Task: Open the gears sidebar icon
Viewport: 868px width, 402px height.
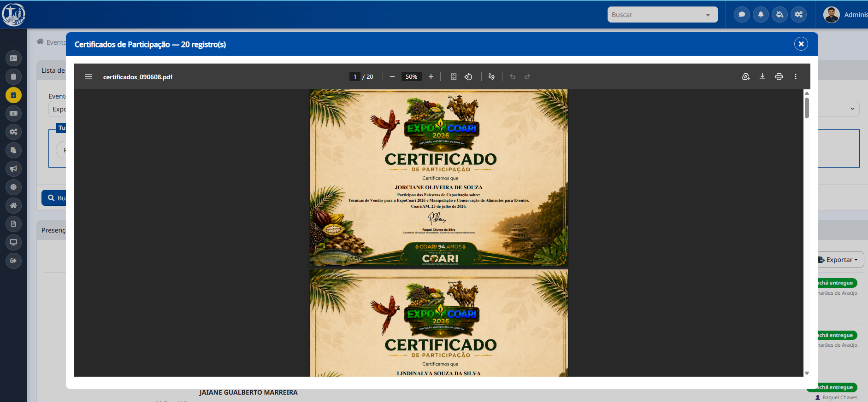Action: coord(13,132)
